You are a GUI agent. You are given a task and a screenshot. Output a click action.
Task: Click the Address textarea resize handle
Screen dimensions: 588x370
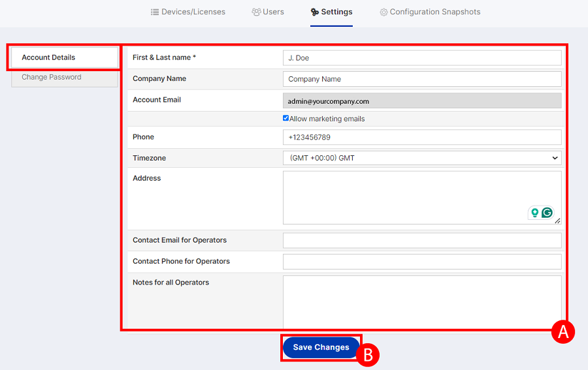558,221
